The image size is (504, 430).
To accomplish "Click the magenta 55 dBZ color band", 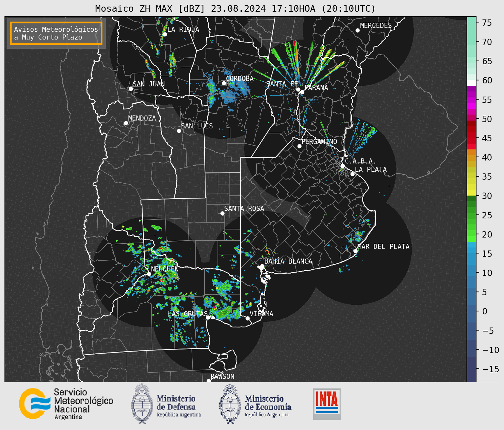I will [x=471, y=100].
